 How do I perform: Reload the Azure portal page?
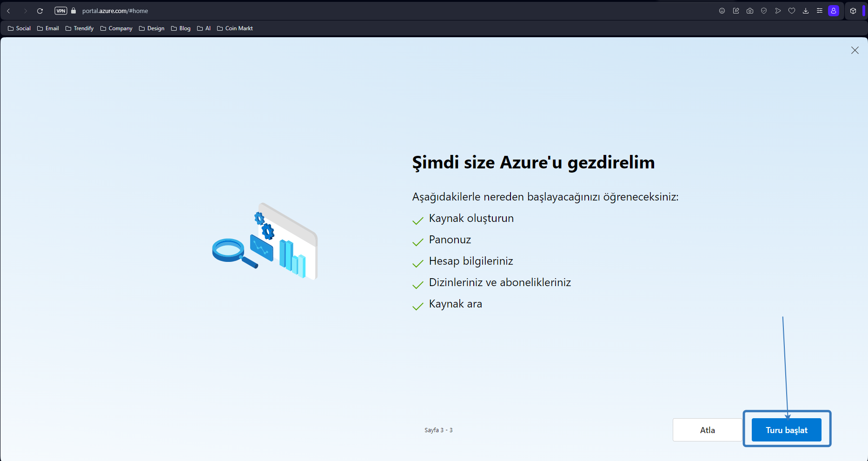(40, 10)
